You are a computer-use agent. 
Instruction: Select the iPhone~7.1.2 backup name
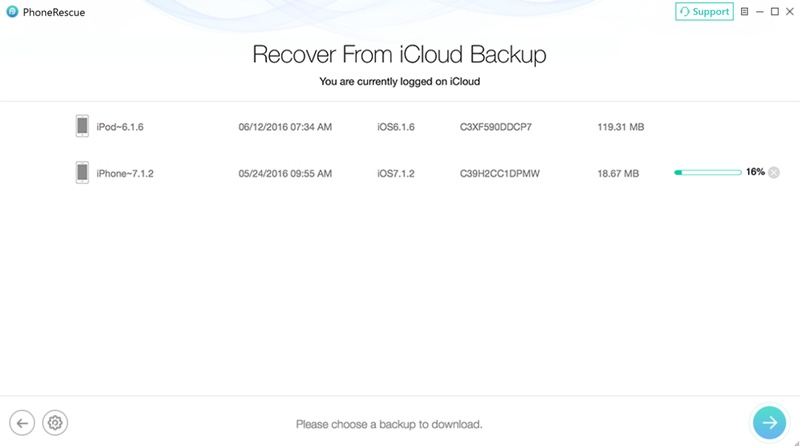coord(125,174)
